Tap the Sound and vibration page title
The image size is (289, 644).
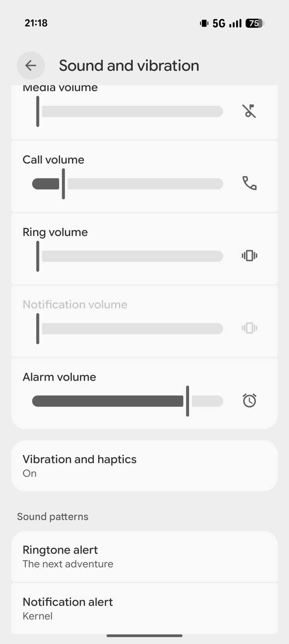(129, 66)
